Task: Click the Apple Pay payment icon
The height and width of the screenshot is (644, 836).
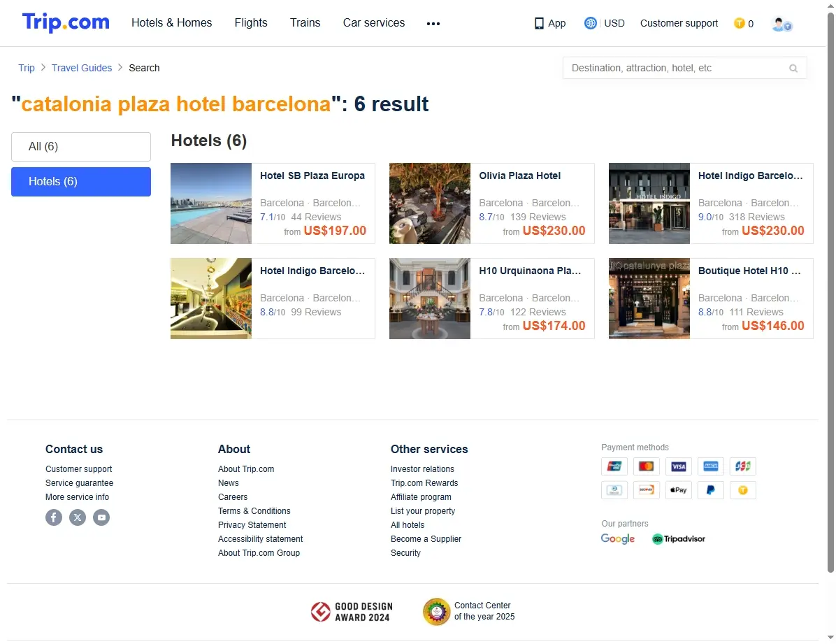Action: coord(679,489)
